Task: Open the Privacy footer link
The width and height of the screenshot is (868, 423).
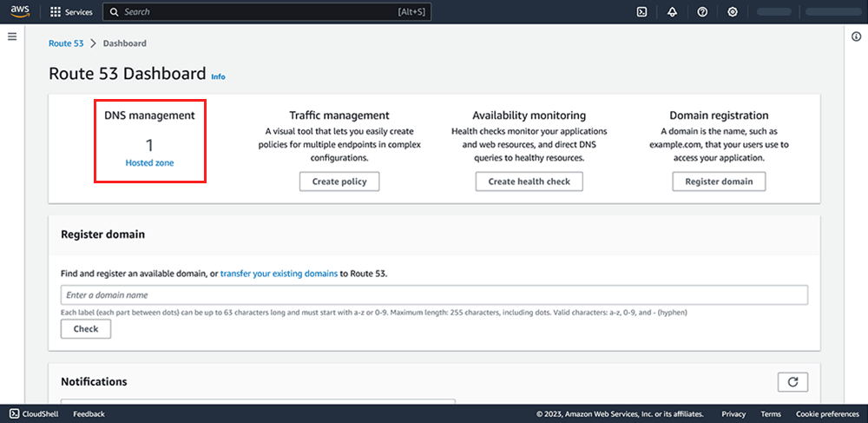Action: (x=733, y=413)
